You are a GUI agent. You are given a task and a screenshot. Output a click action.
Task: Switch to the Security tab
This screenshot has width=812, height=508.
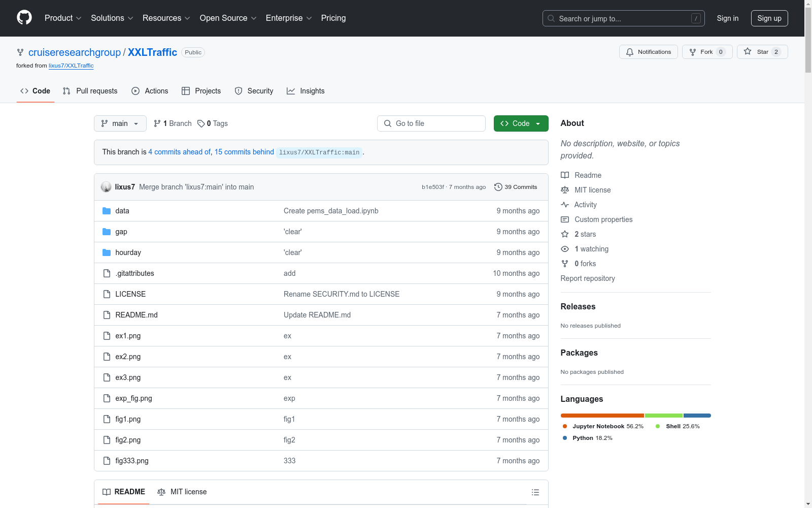click(x=254, y=91)
